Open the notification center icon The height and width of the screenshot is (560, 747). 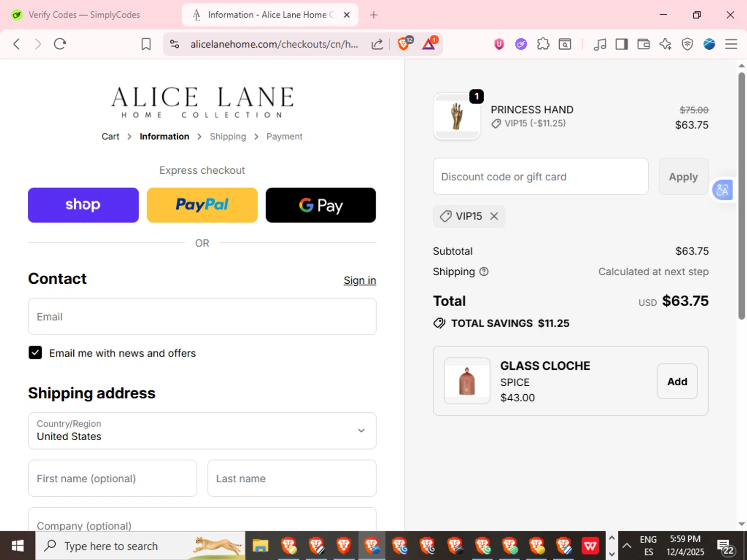coord(725,547)
